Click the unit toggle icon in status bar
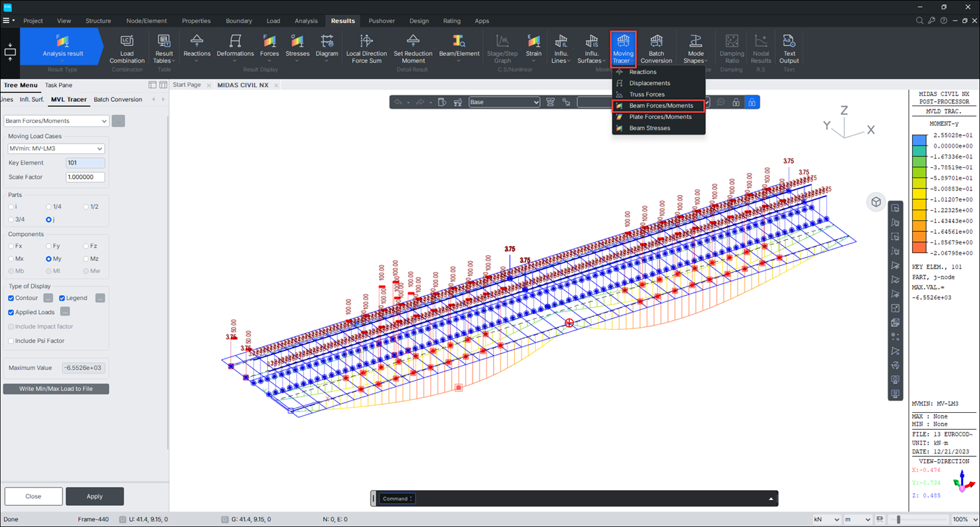Viewport: 980px width, 527px height. coord(880,519)
